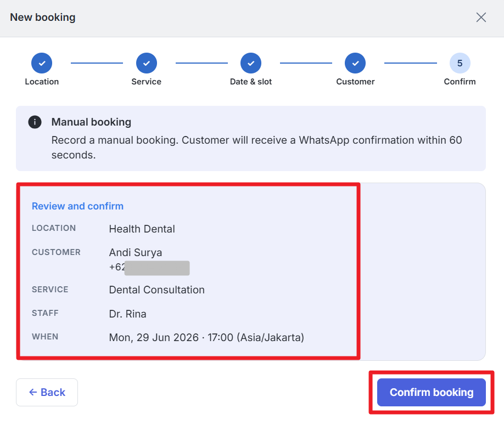Click the step 5 Confirm circle
The height and width of the screenshot is (425, 504).
pos(460,63)
